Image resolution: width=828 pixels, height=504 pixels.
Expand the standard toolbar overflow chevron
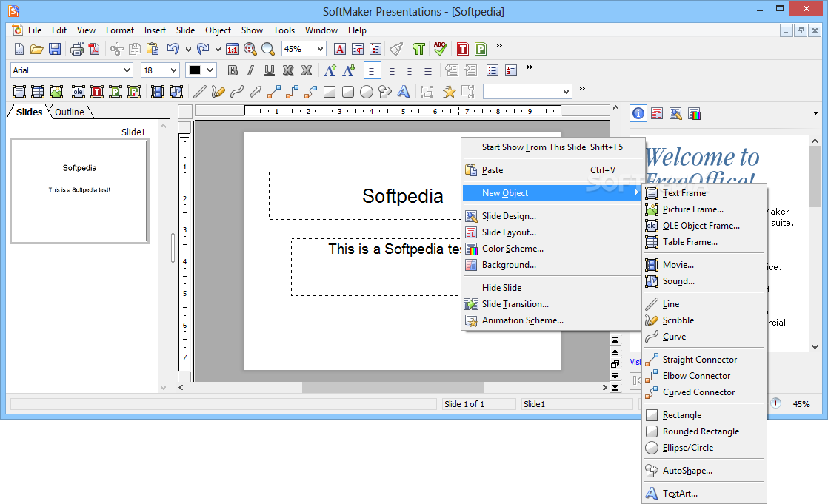coord(499,46)
